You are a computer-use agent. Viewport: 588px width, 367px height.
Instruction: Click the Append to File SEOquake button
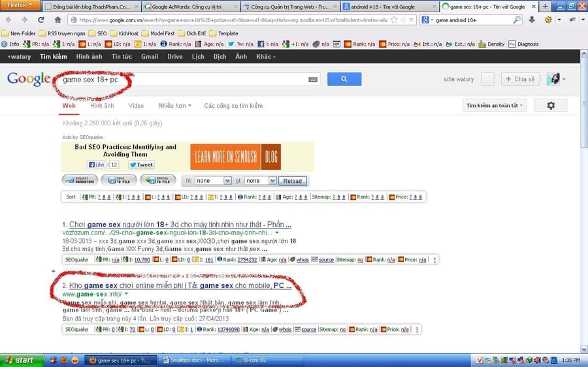pyautogui.click(x=158, y=180)
